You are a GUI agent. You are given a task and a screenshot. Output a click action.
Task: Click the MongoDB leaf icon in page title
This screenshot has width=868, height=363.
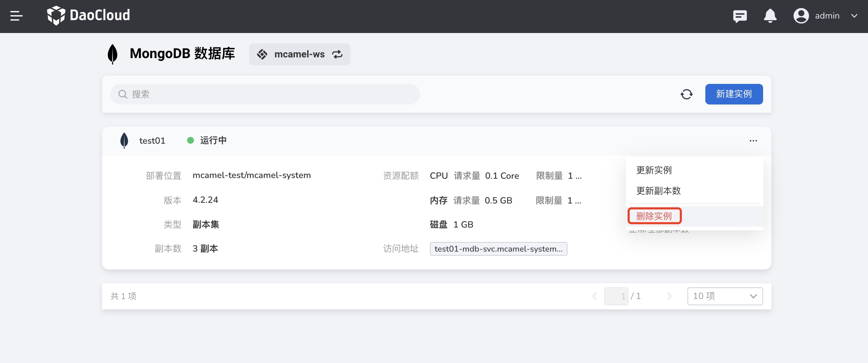tap(112, 54)
